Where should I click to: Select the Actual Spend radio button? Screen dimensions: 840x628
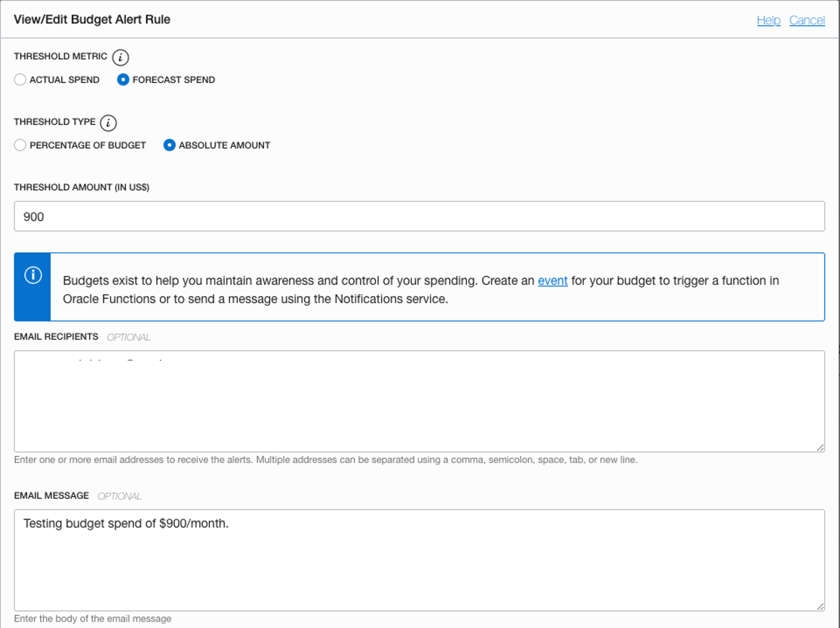(x=20, y=80)
